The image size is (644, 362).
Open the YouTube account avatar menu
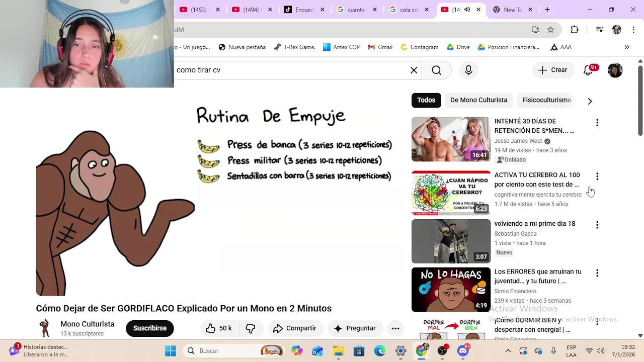point(615,70)
